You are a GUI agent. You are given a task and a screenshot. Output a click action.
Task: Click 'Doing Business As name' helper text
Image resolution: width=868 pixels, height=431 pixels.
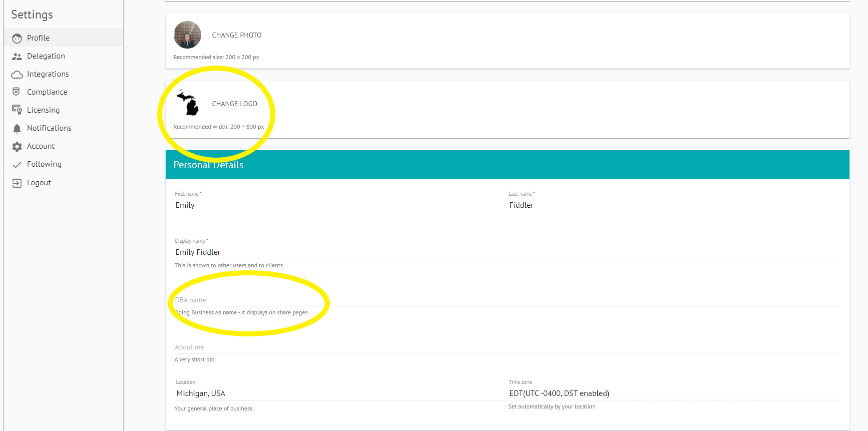pyautogui.click(x=242, y=312)
